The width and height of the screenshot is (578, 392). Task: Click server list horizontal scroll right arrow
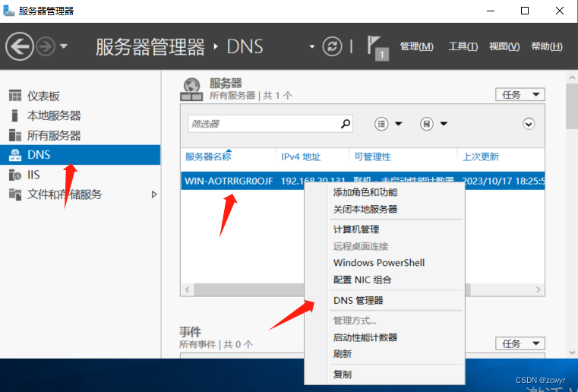[x=539, y=290]
